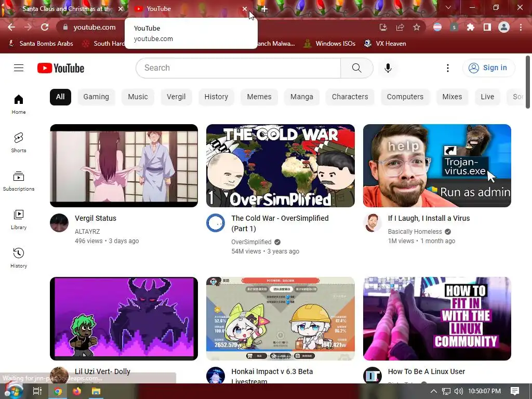Image resolution: width=532 pixels, height=399 pixels.
Task: Click the page vertical scrollbar
Action: coord(528,82)
